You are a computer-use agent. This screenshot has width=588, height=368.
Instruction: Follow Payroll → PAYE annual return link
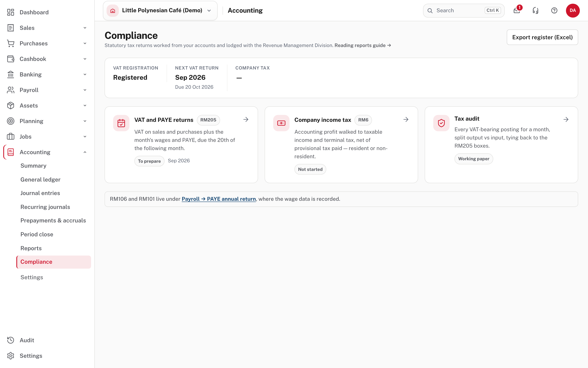tap(219, 199)
